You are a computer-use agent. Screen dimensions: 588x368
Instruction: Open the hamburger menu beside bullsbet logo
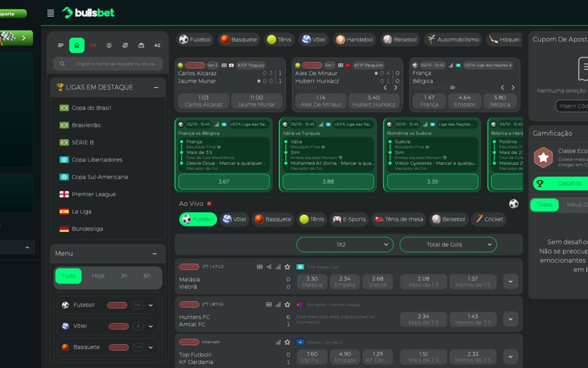(x=51, y=13)
